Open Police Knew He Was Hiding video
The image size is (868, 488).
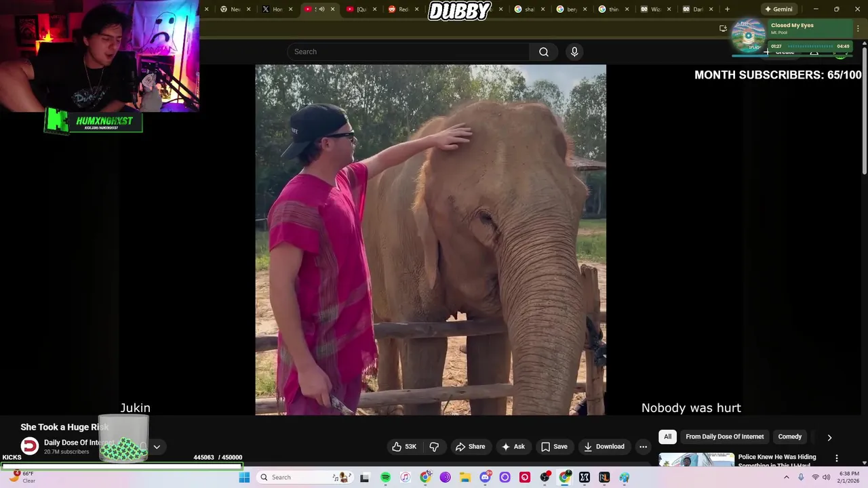click(x=776, y=460)
